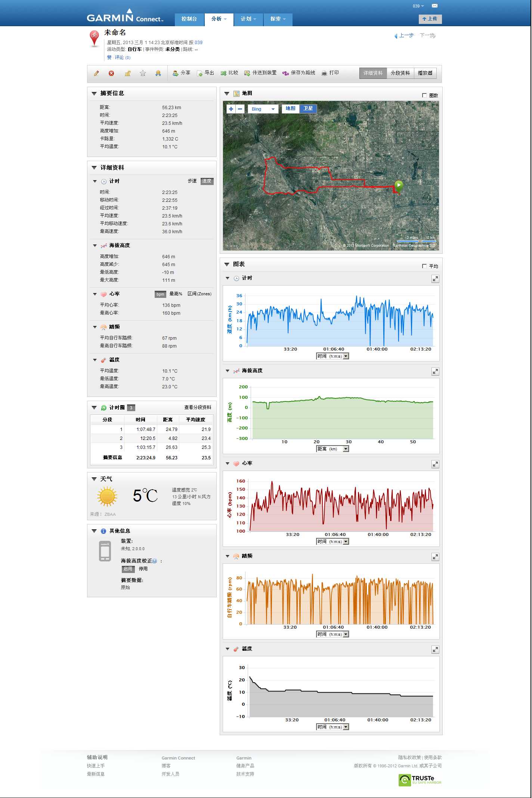
Task: Open user 039 profile link
Action: 198,43
